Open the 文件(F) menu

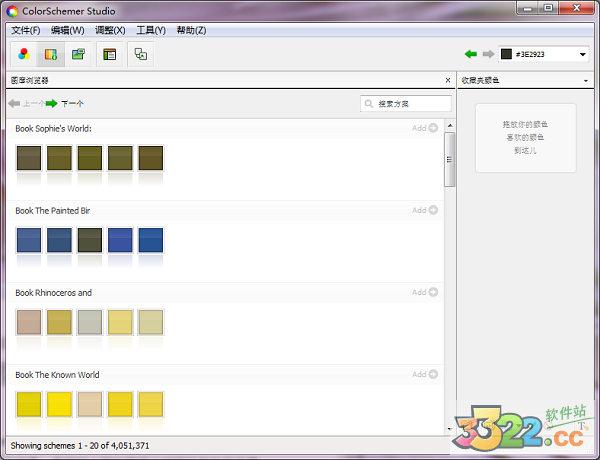click(26, 30)
